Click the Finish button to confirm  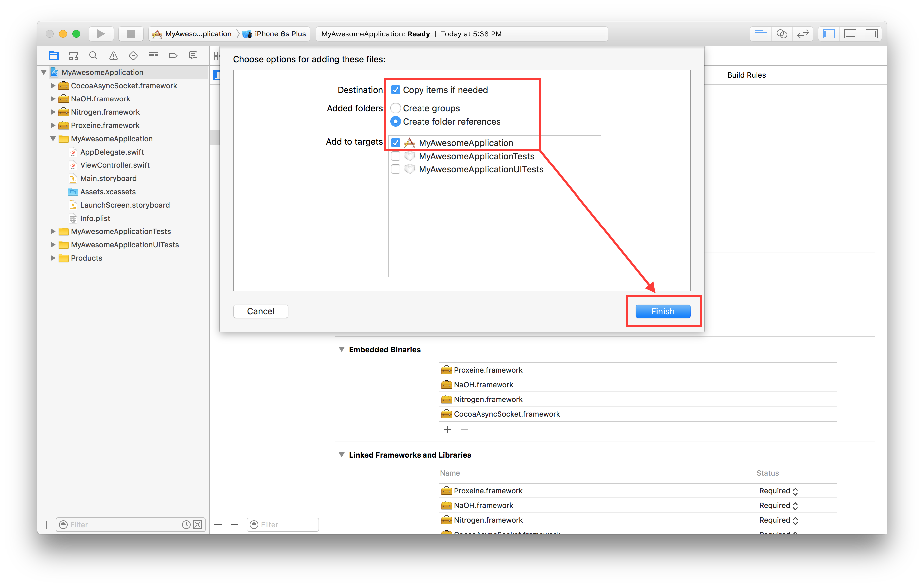pyautogui.click(x=662, y=311)
